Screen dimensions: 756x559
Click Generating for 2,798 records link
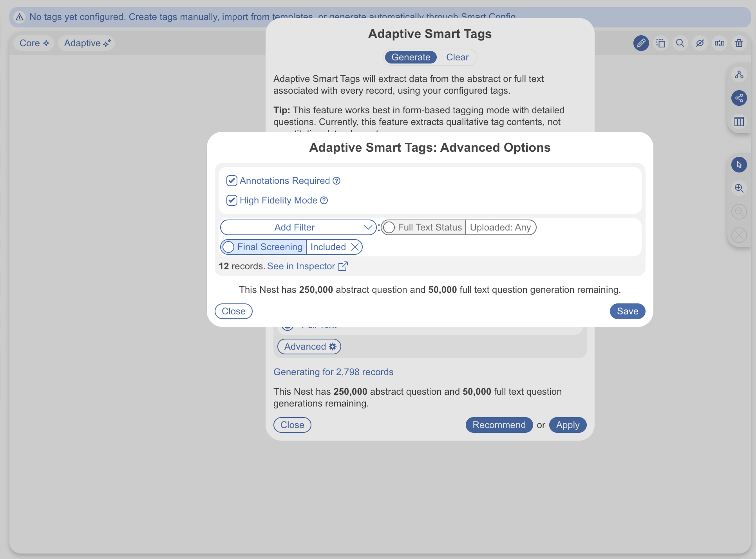[x=333, y=372]
